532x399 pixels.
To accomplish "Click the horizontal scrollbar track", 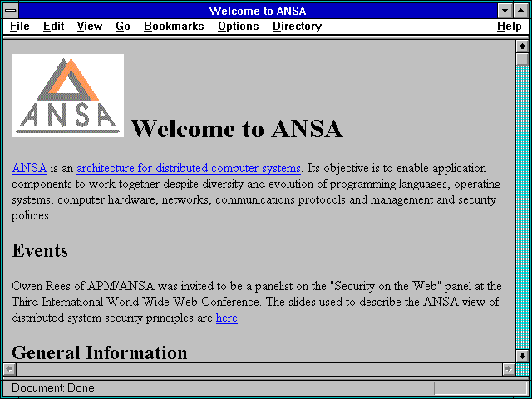I will pyautogui.click(x=259, y=369).
